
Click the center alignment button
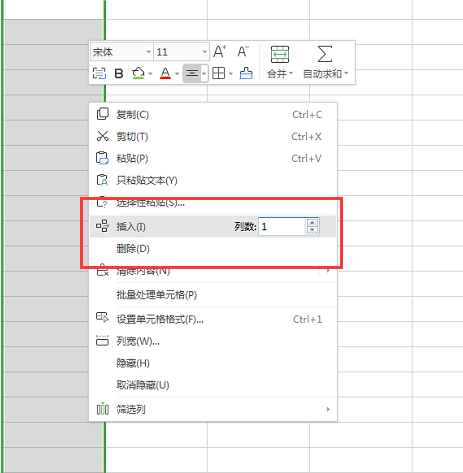point(192,73)
